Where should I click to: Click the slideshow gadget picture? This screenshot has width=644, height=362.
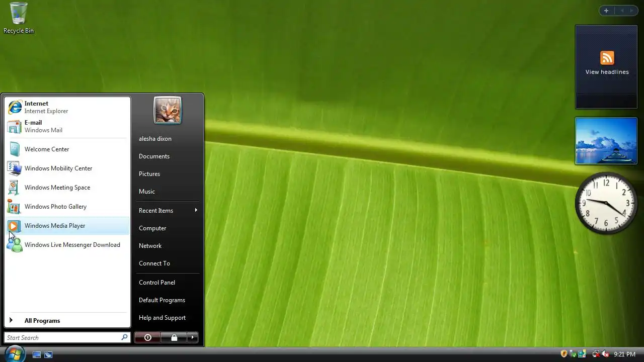[606, 141]
